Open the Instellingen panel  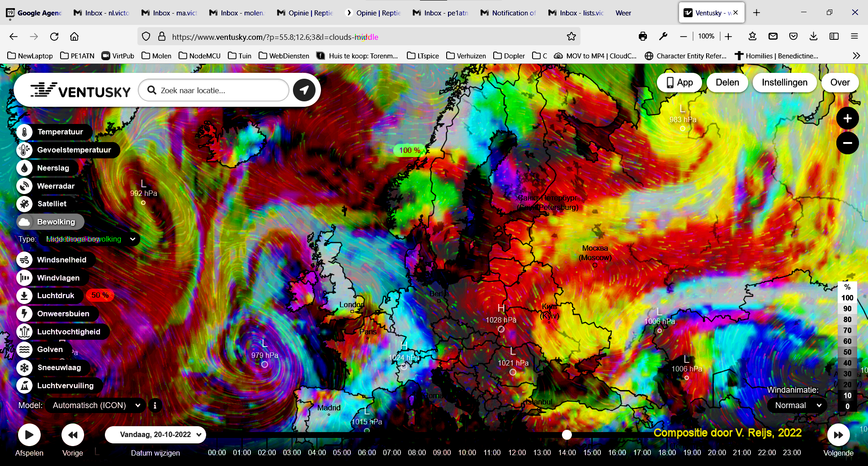(x=785, y=82)
